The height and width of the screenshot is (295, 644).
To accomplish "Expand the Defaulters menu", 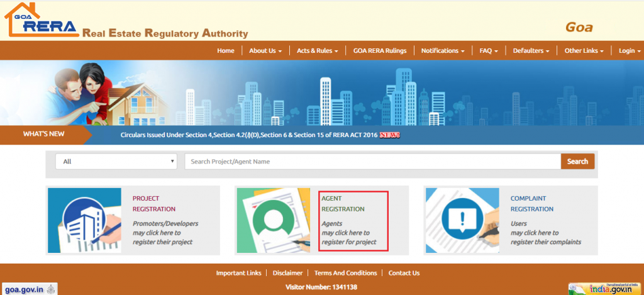I will pos(531,50).
